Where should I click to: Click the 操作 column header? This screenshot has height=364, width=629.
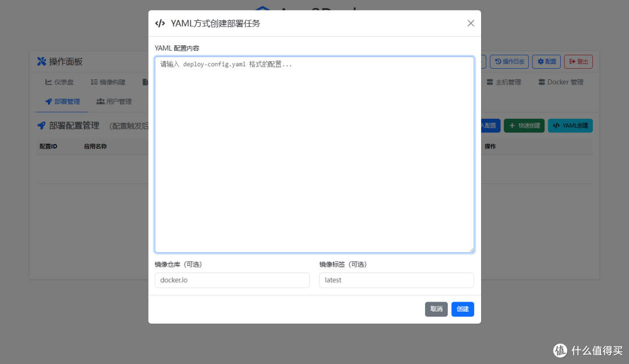pyautogui.click(x=490, y=147)
